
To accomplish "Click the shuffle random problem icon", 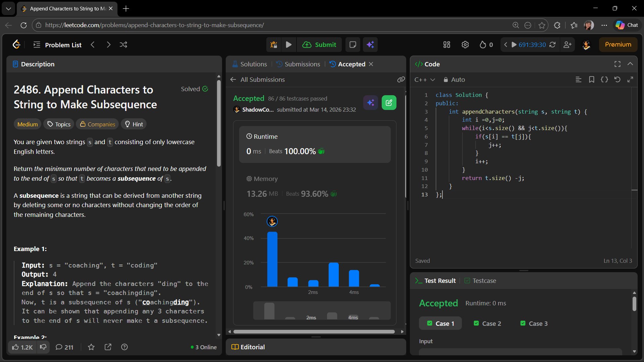I will pos(123,45).
